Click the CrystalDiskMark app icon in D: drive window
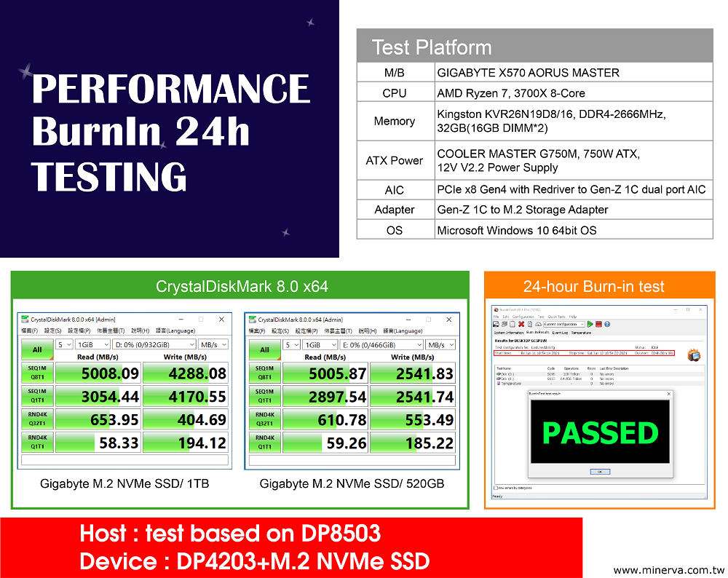This screenshot has width=728, height=578. (x=25, y=320)
